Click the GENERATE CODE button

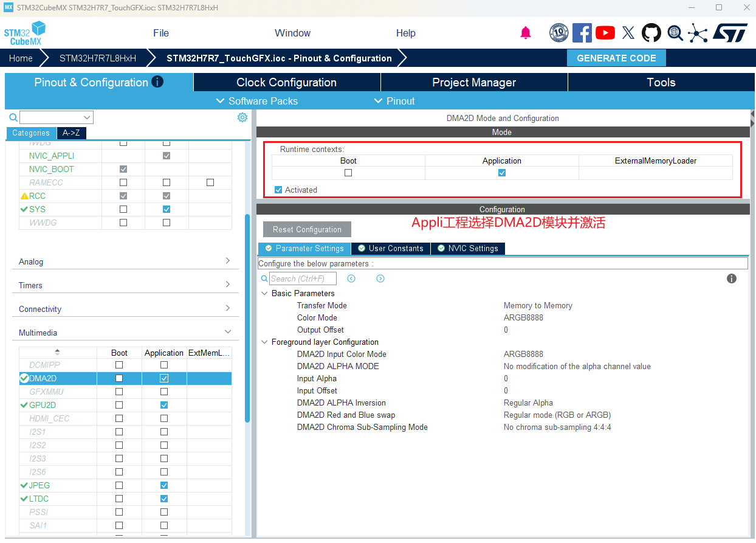click(616, 58)
